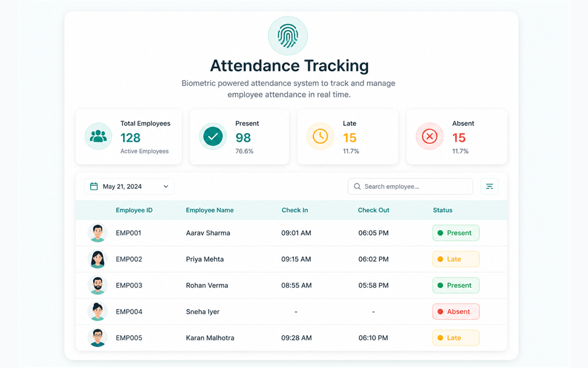588x368 pixels.
Task: Click the Total Employees group icon
Action: 98,136
